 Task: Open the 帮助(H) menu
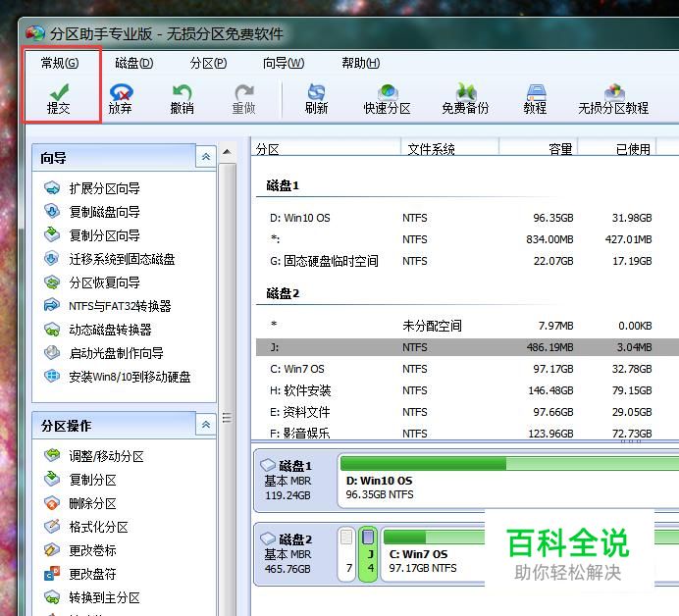(x=361, y=63)
